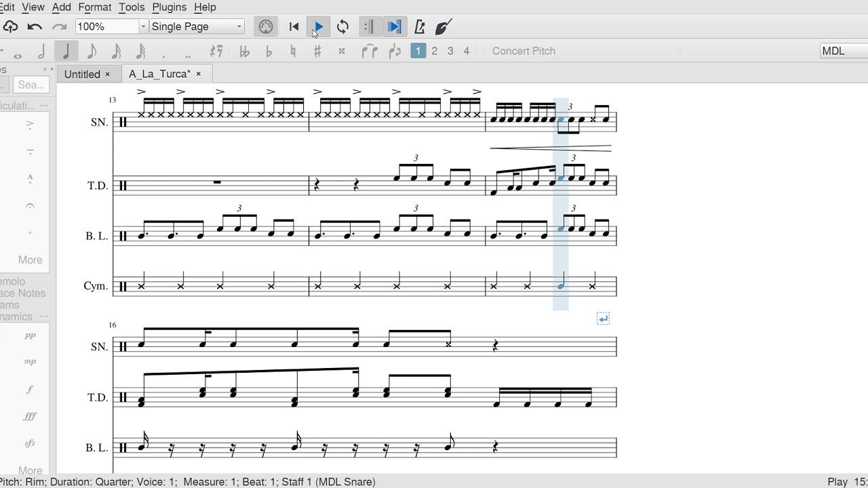The height and width of the screenshot is (488, 868).
Task: Toggle the metronome icon
Action: [420, 27]
